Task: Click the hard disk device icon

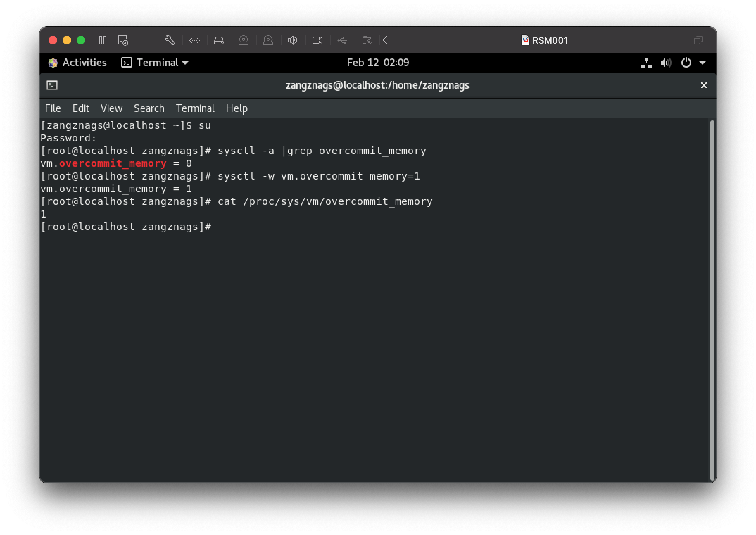Action: (219, 40)
